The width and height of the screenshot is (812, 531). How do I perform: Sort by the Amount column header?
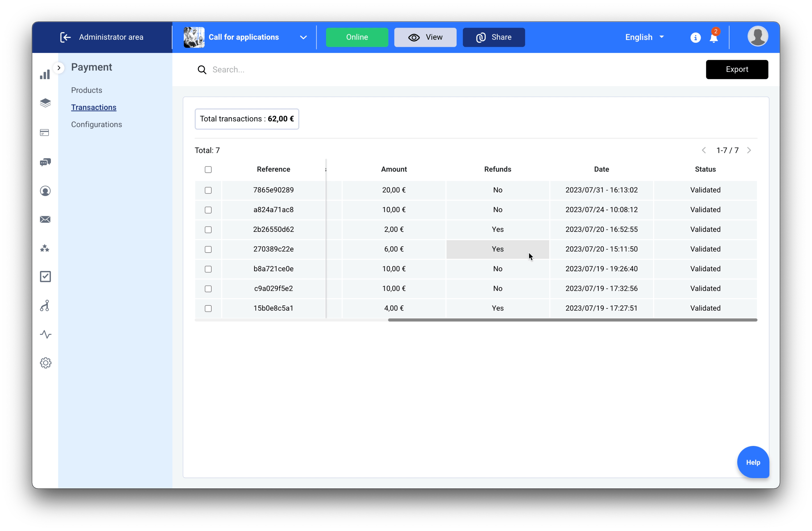tap(394, 169)
